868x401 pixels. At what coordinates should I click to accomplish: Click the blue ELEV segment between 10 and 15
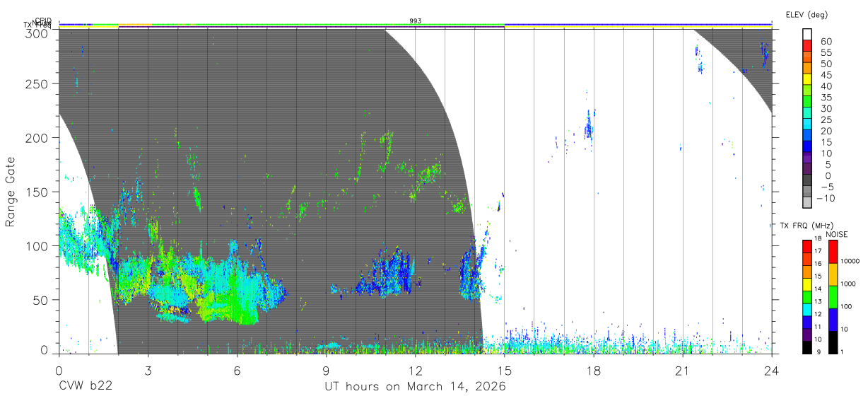[809, 146]
